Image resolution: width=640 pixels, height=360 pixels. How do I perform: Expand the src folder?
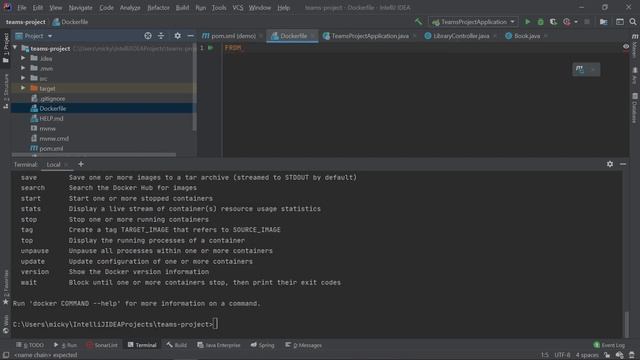tap(23, 78)
